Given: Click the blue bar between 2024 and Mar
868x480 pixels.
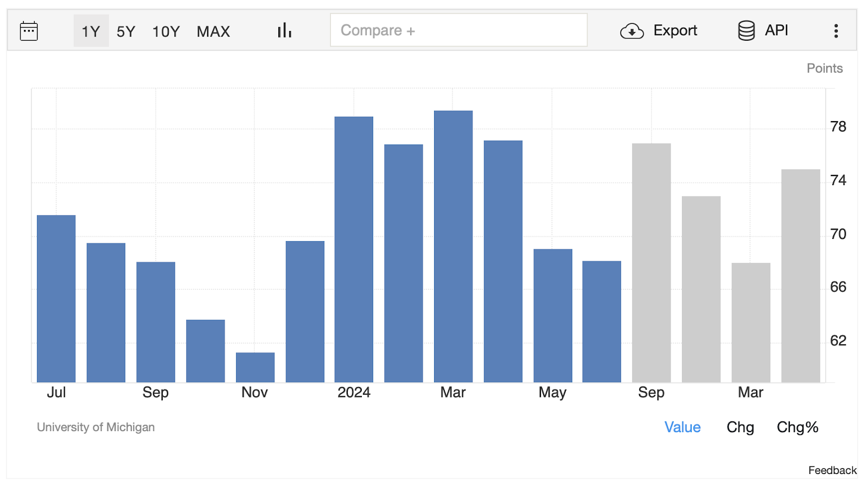Looking at the screenshot, I should (404, 263).
